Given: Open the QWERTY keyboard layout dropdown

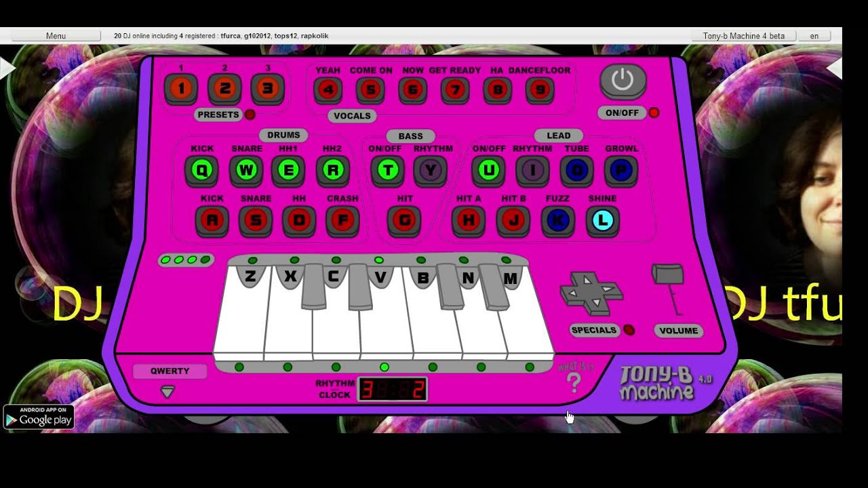Looking at the screenshot, I should click(x=170, y=371).
